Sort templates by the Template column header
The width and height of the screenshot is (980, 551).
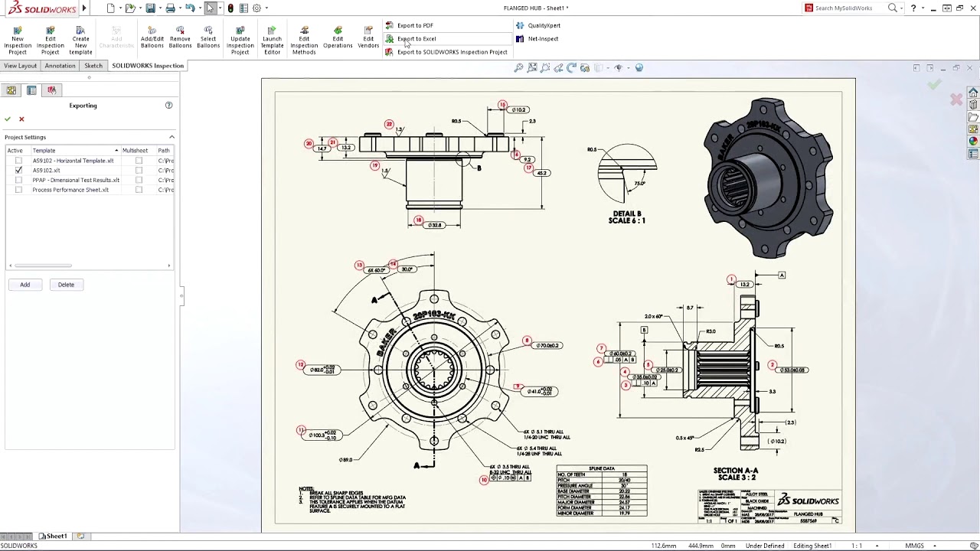click(75, 151)
